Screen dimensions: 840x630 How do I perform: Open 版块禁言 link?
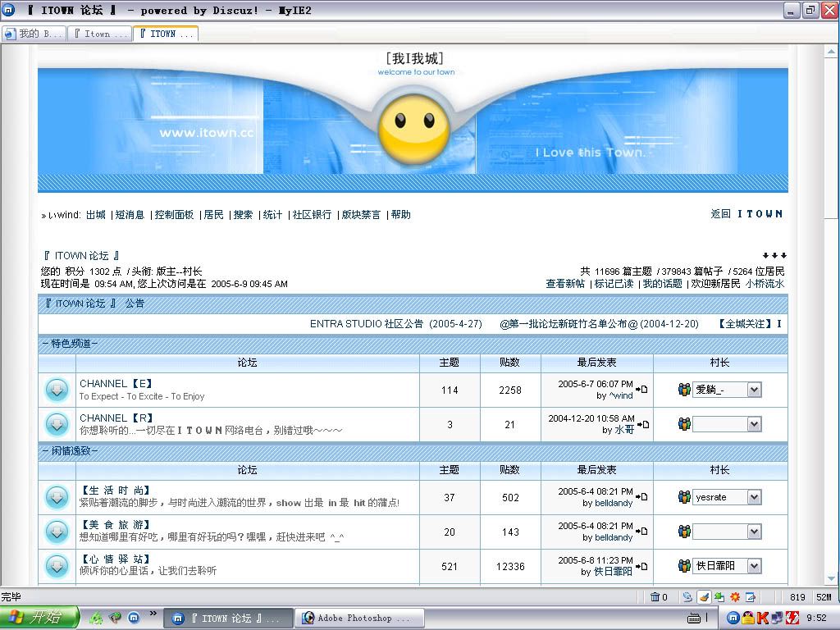pyautogui.click(x=361, y=215)
